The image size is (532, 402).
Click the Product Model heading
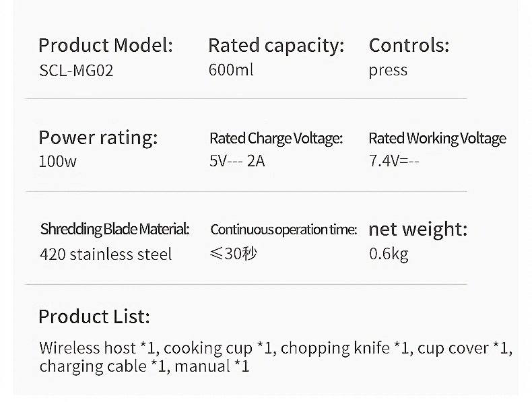tap(106, 45)
